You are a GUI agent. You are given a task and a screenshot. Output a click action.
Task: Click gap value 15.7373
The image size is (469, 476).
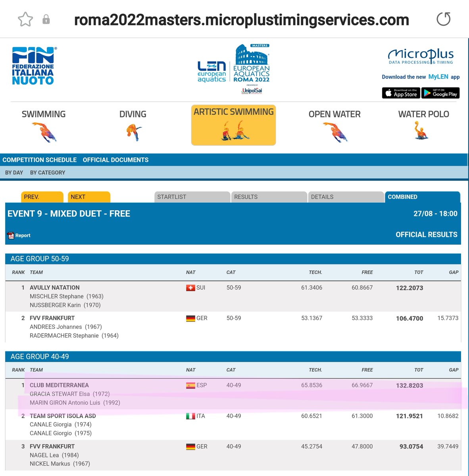[x=448, y=318]
